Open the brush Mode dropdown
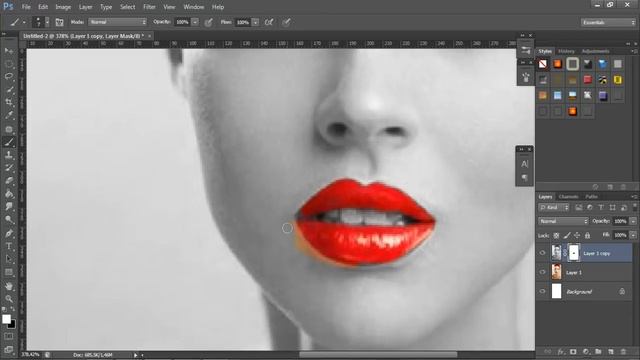The image size is (640, 360). pos(118,22)
